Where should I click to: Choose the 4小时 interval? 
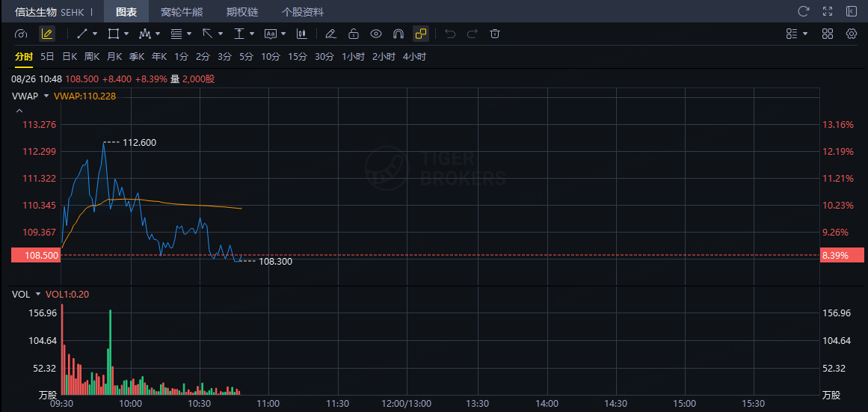pos(415,57)
